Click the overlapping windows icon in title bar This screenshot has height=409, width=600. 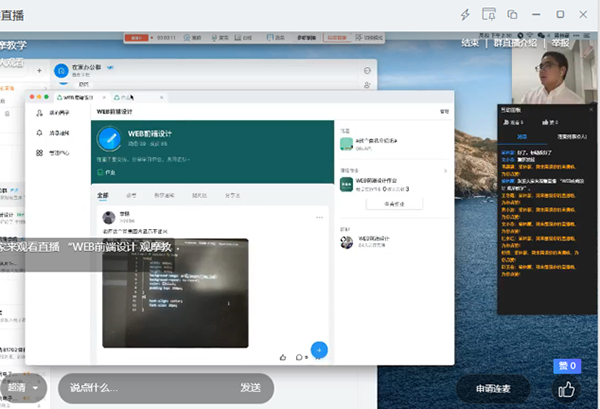512,14
